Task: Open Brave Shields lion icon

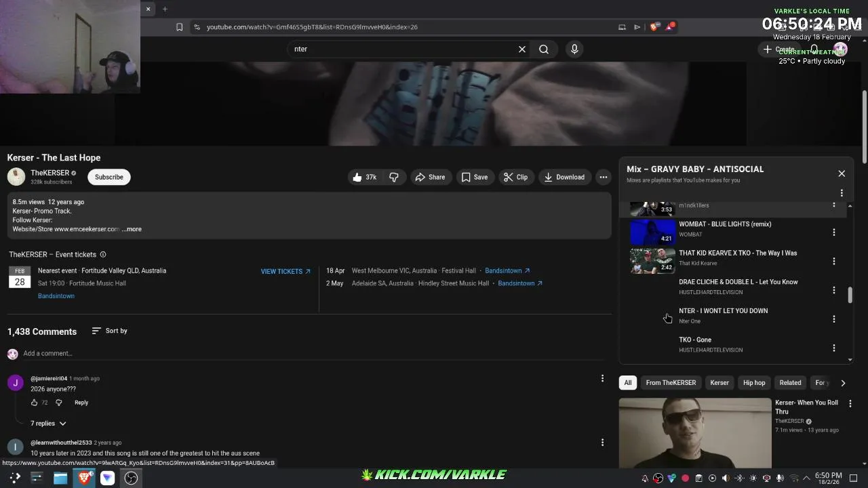Action: pyautogui.click(x=654, y=27)
